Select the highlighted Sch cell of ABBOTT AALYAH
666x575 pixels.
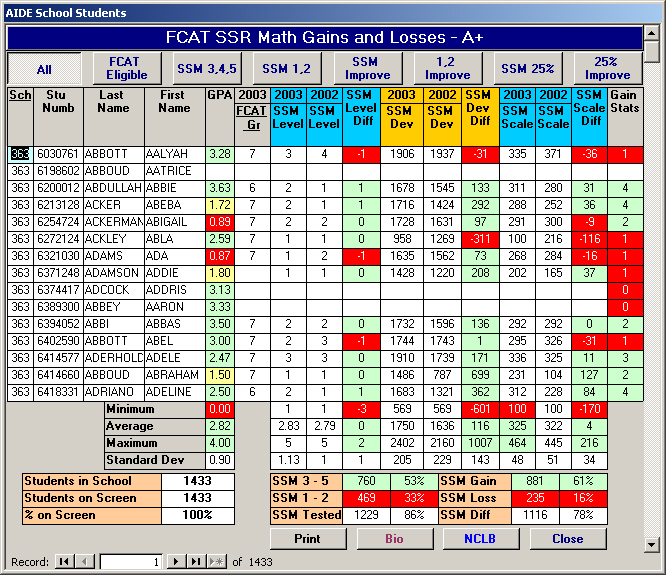[x=20, y=154]
